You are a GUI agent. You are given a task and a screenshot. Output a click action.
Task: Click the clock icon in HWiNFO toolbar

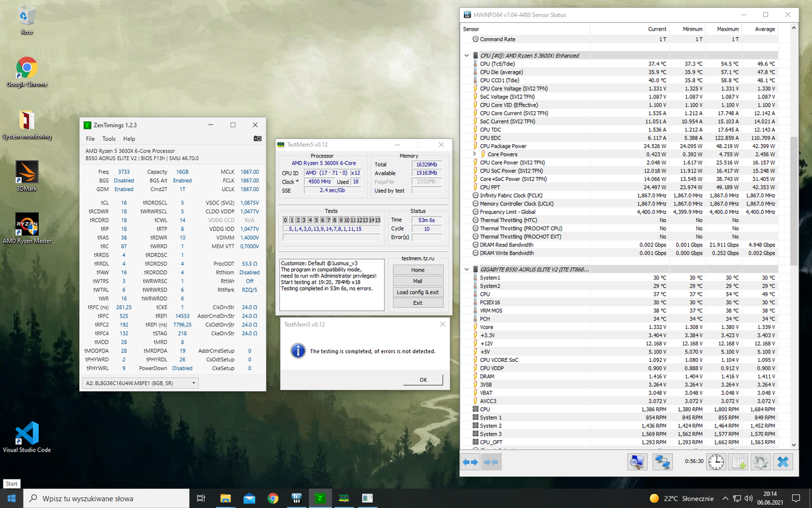click(716, 462)
